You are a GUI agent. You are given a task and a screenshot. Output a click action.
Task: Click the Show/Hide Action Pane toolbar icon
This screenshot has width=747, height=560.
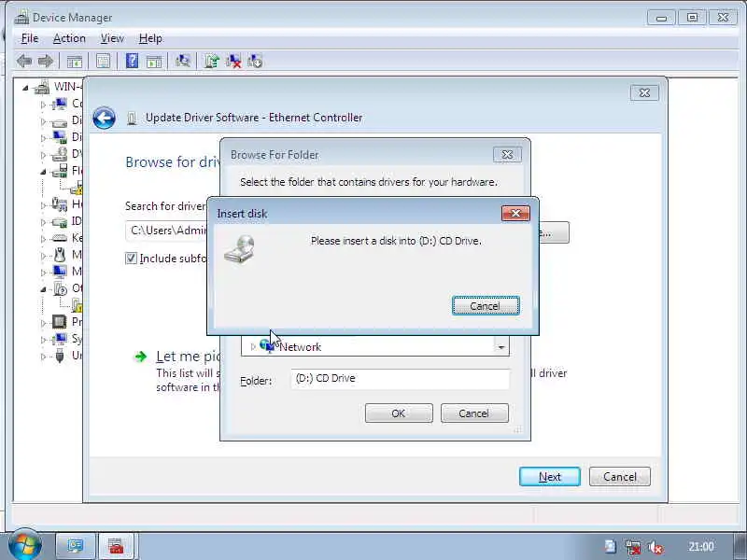coord(154,62)
